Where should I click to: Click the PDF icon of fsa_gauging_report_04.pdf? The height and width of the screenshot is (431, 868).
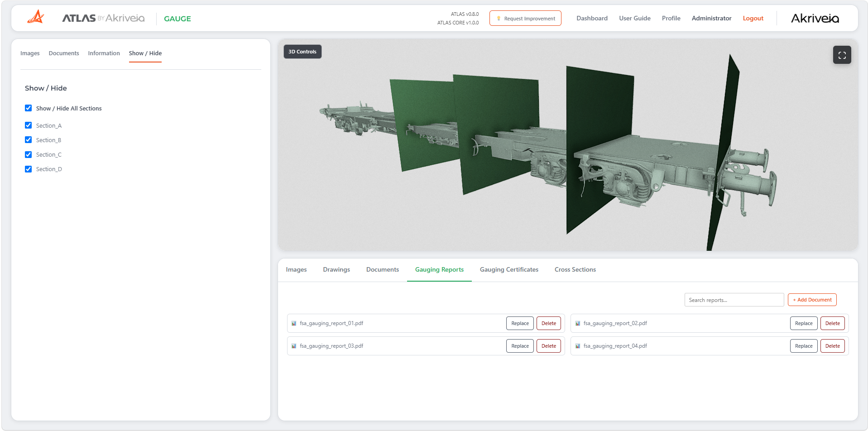click(x=577, y=346)
